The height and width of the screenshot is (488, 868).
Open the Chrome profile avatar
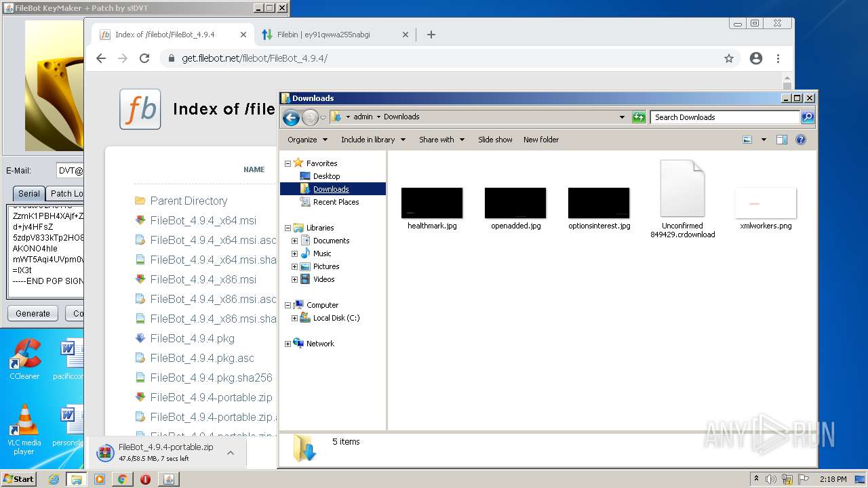[756, 58]
